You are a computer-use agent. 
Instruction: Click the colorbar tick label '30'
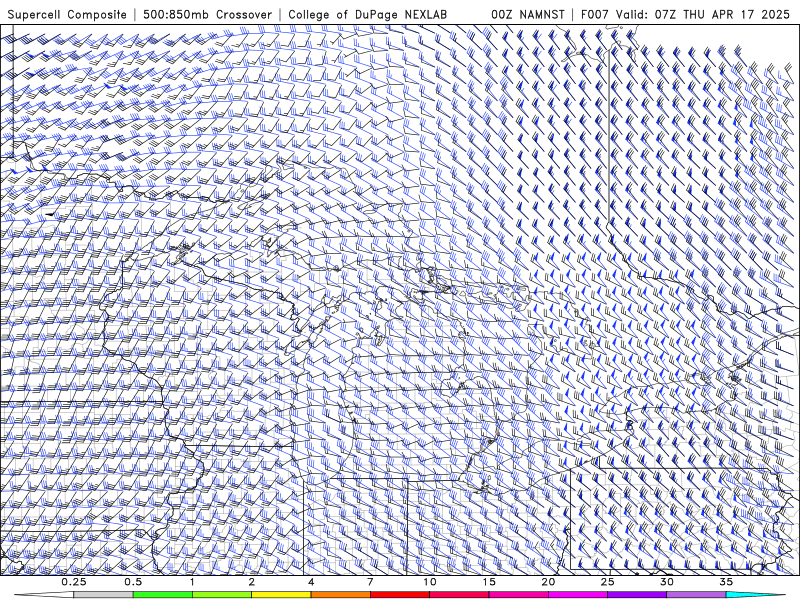(x=667, y=582)
